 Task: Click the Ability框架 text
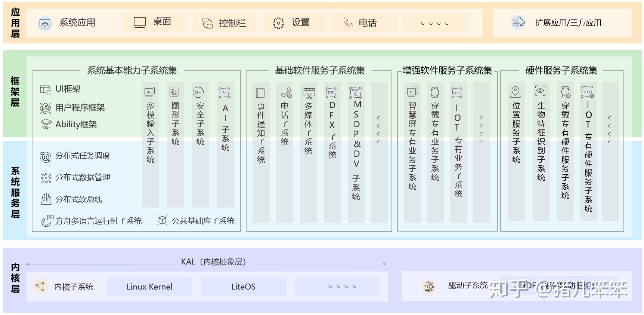76,124
